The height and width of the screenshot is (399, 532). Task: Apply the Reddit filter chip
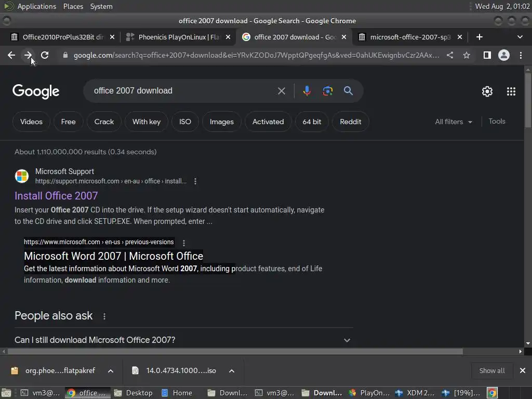point(351,122)
